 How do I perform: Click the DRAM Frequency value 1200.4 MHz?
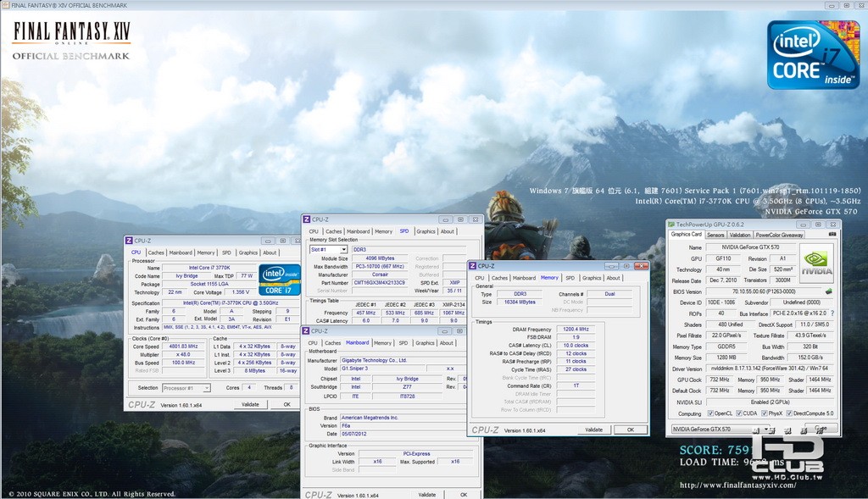576,330
